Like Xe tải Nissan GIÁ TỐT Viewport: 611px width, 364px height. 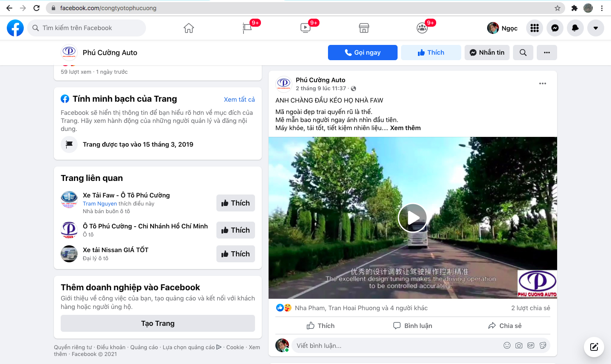tap(235, 254)
